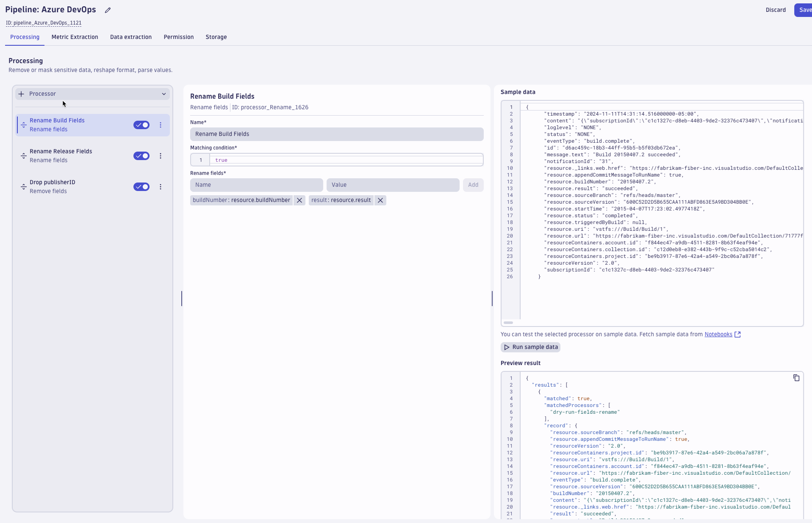This screenshot has width=812, height=523.
Task: Turn off the Rename Release Fields processor
Action: 141,156
